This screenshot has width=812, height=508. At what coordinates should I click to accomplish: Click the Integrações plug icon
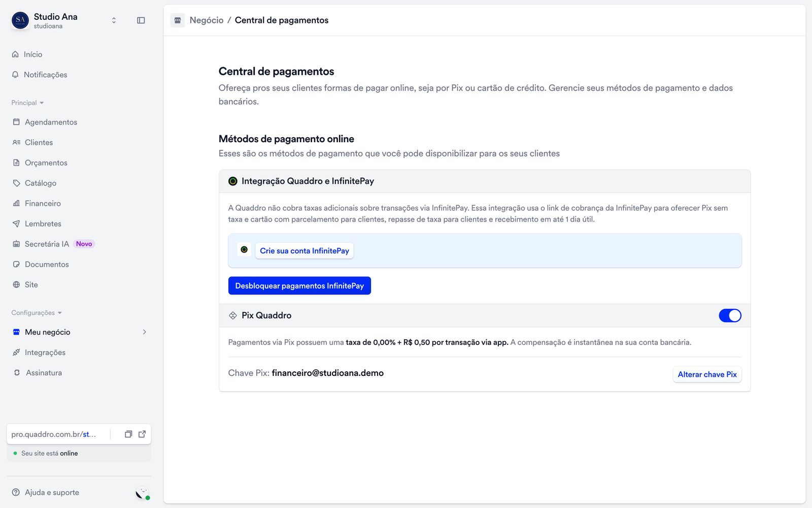point(16,352)
